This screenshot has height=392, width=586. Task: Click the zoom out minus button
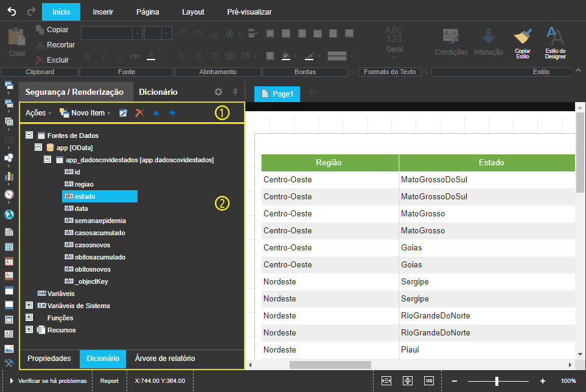point(455,381)
